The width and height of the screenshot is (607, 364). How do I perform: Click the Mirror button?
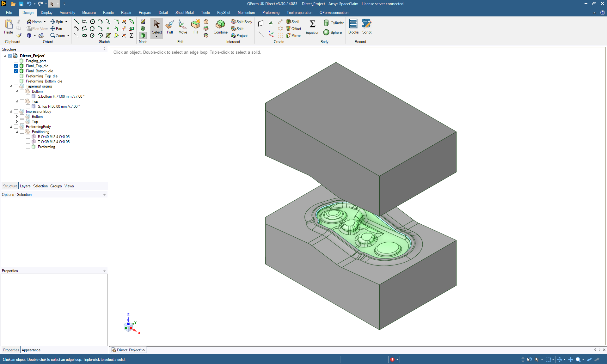coord(293,36)
